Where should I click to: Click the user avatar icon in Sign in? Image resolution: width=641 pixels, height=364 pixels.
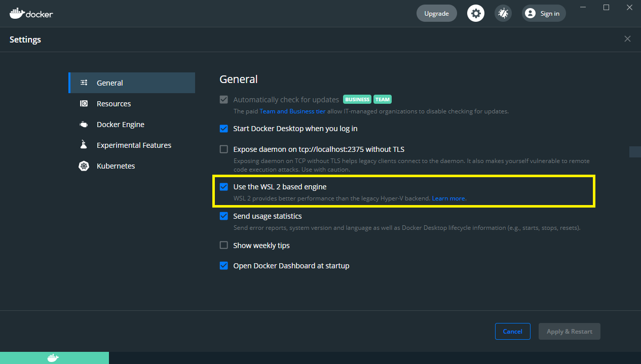pos(530,14)
